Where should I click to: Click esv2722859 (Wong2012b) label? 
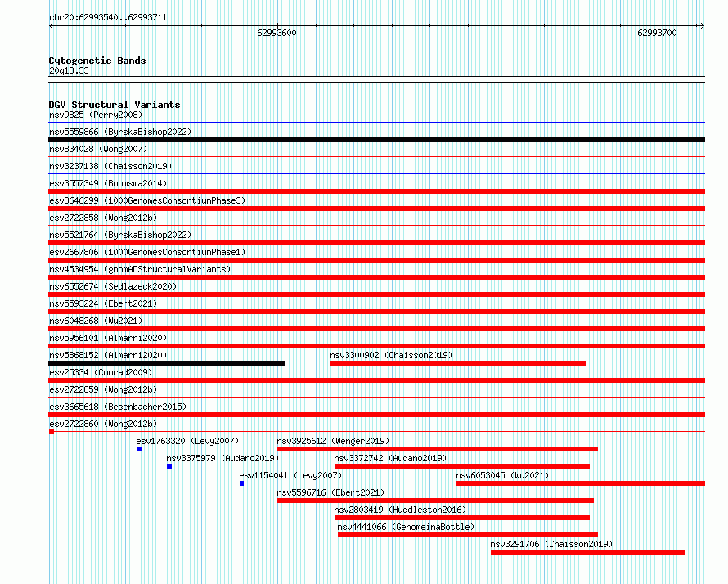point(103,389)
